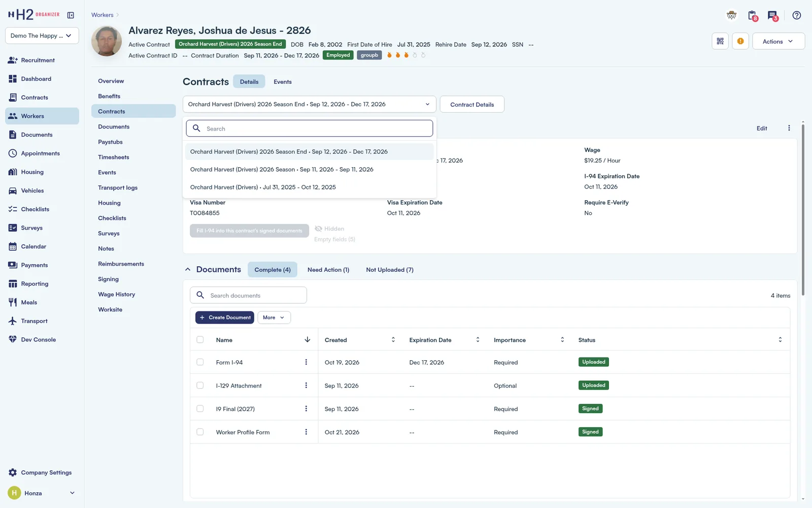The image size is (812, 508).
Task: Click the worker profile photo
Action: (107, 41)
